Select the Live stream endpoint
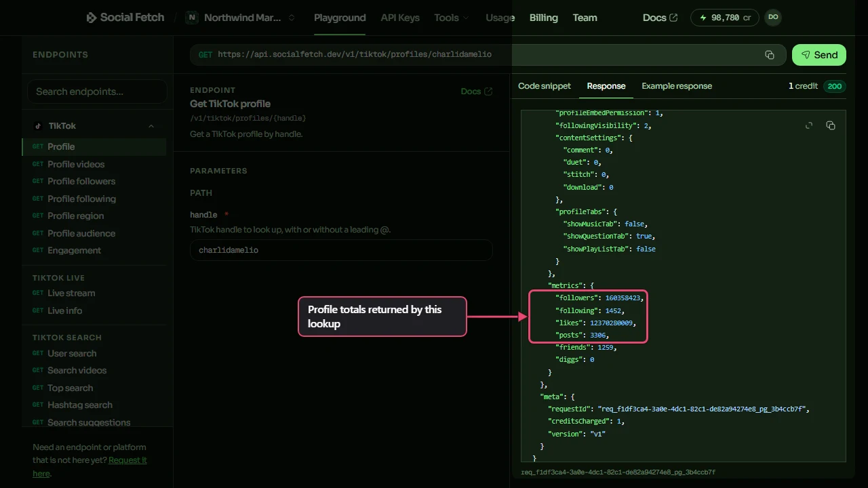This screenshot has width=868, height=488. point(94,293)
